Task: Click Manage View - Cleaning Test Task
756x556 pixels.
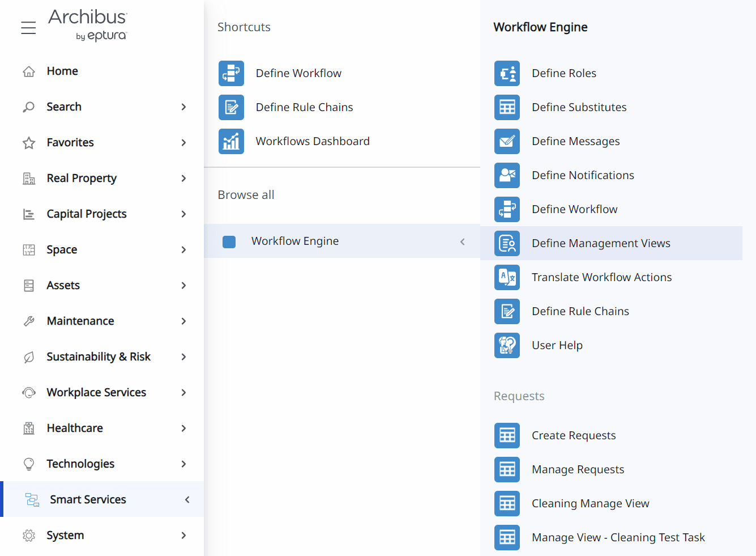Action: (618, 537)
